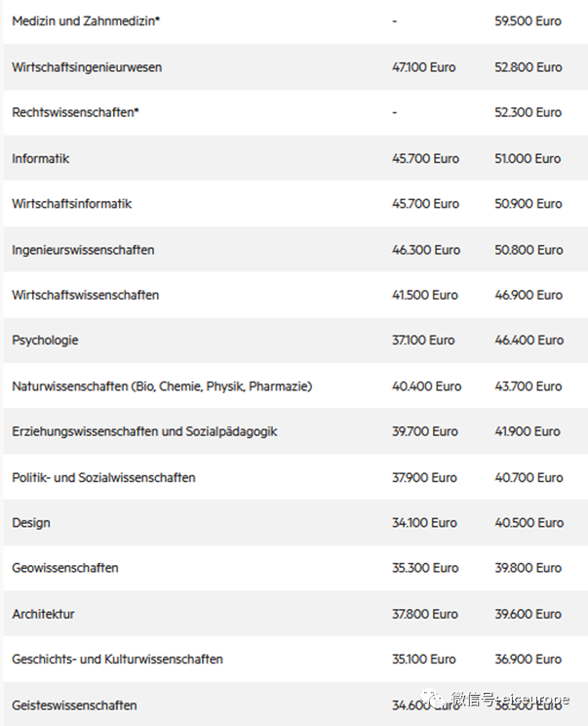The image size is (588, 726).
Task: Select the Ingenieurswissenschaften row label
Action: (83, 250)
